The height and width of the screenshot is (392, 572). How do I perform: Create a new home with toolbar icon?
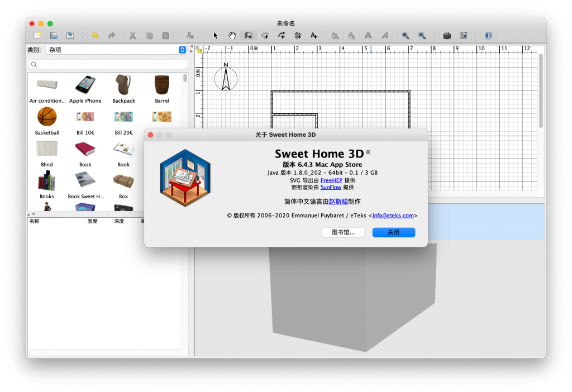37,35
